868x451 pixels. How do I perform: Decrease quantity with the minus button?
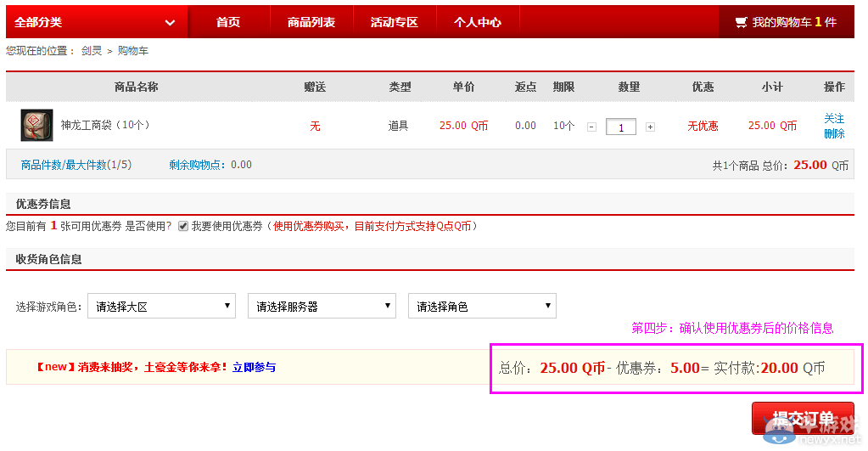pyautogui.click(x=591, y=127)
